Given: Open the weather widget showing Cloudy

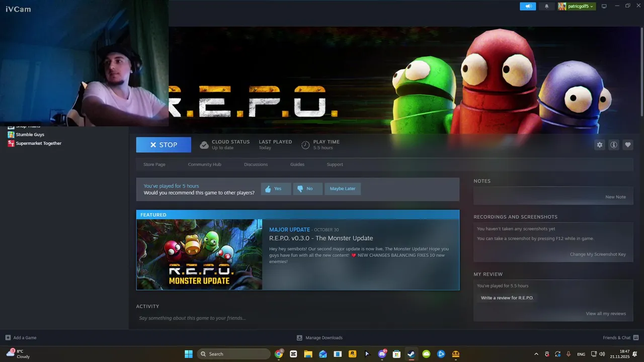Looking at the screenshot, I should (x=18, y=354).
